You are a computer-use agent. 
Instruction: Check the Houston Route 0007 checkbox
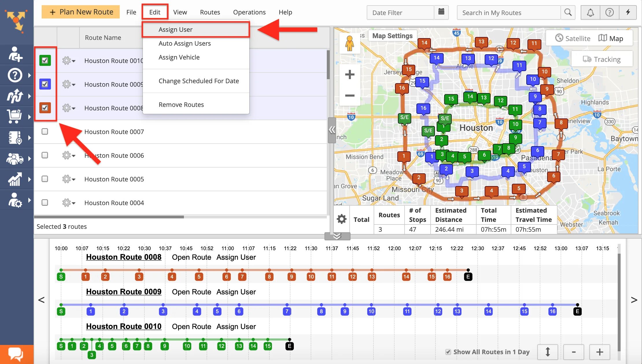[x=45, y=132]
